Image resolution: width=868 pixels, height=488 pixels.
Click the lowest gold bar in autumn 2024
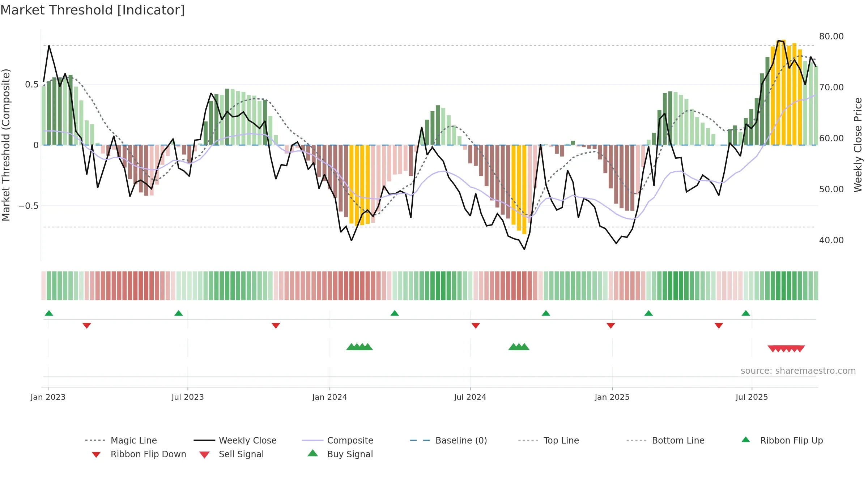524,190
